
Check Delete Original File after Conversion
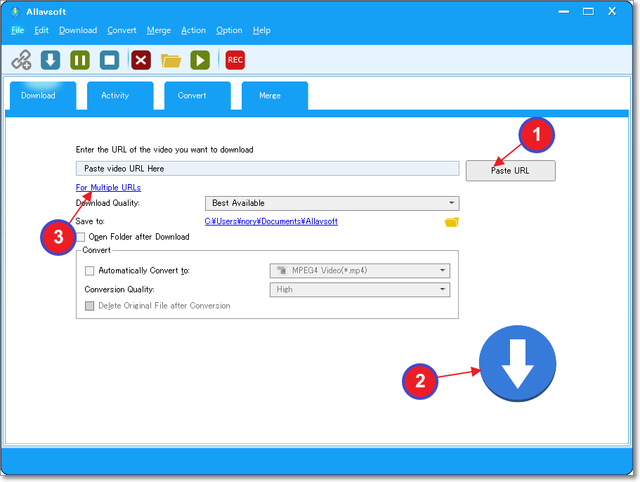(90, 306)
